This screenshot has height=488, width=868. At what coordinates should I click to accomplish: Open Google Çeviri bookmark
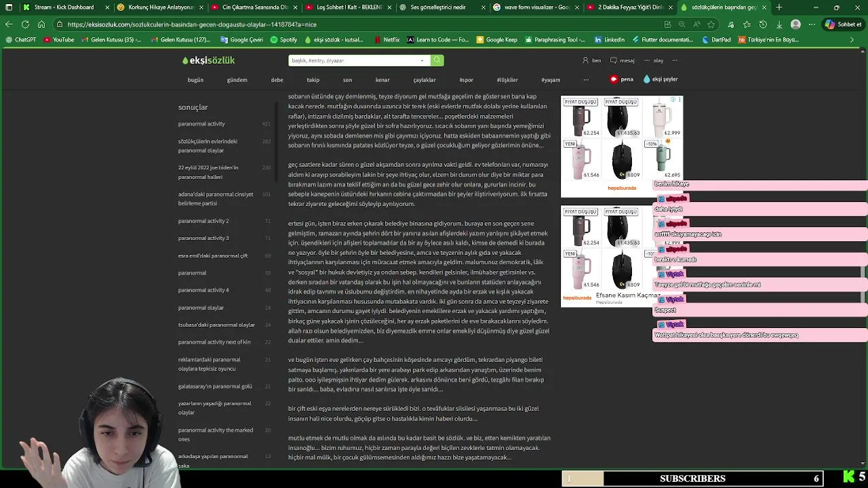coord(242,40)
